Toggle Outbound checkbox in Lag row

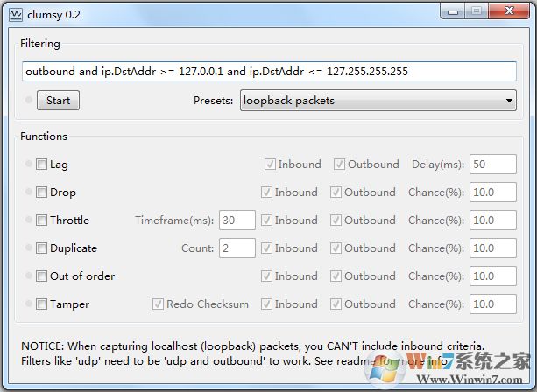(x=339, y=164)
